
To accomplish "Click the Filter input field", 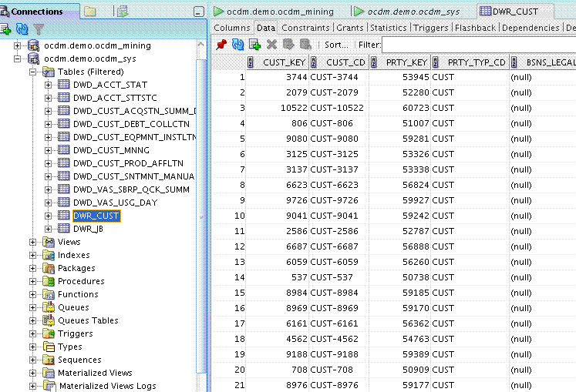I will [478, 45].
